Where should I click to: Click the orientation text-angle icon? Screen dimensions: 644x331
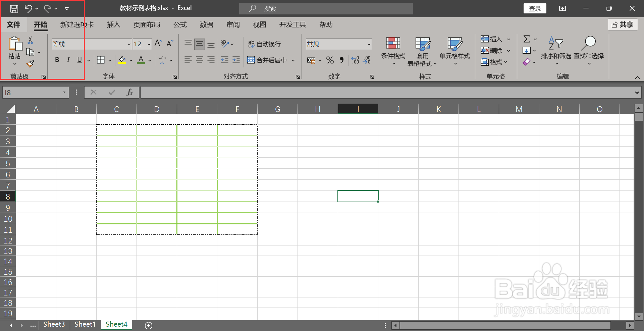225,44
